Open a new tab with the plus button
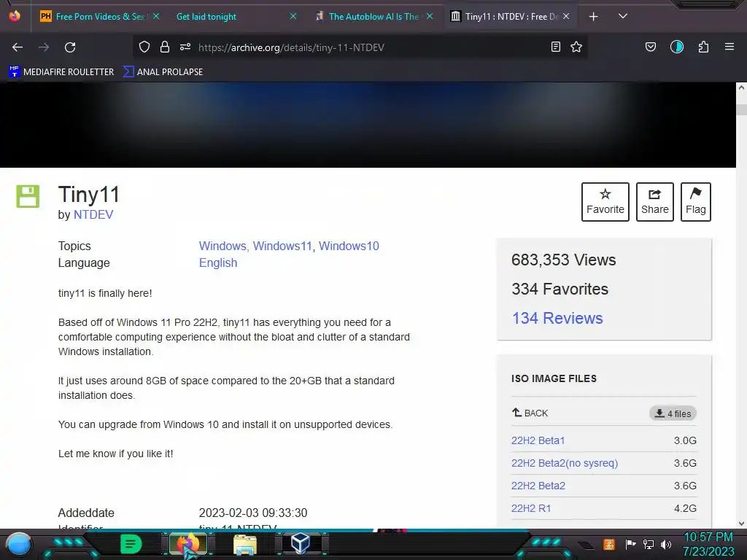Screen dimensions: 747x560 click(593, 17)
